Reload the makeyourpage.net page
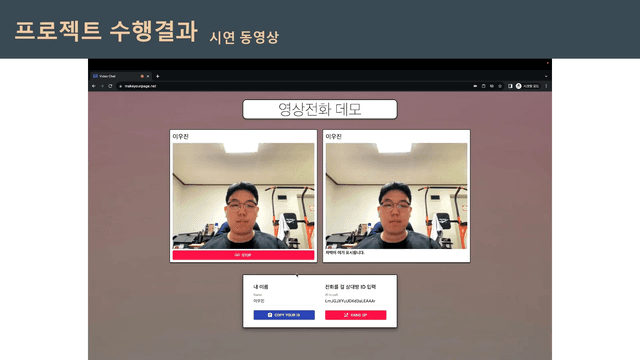Viewport: 640px width, 360px height. 110,86
